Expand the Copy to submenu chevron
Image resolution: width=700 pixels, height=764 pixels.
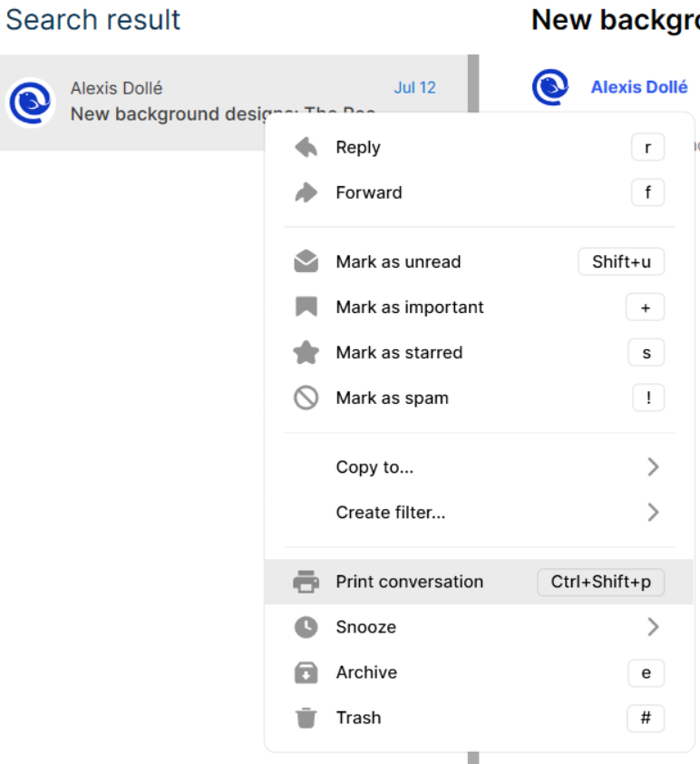pyautogui.click(x=653, y=466)
